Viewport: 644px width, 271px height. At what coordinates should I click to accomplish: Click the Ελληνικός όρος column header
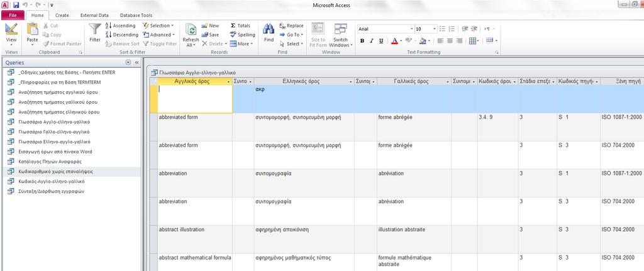[304, 82]
